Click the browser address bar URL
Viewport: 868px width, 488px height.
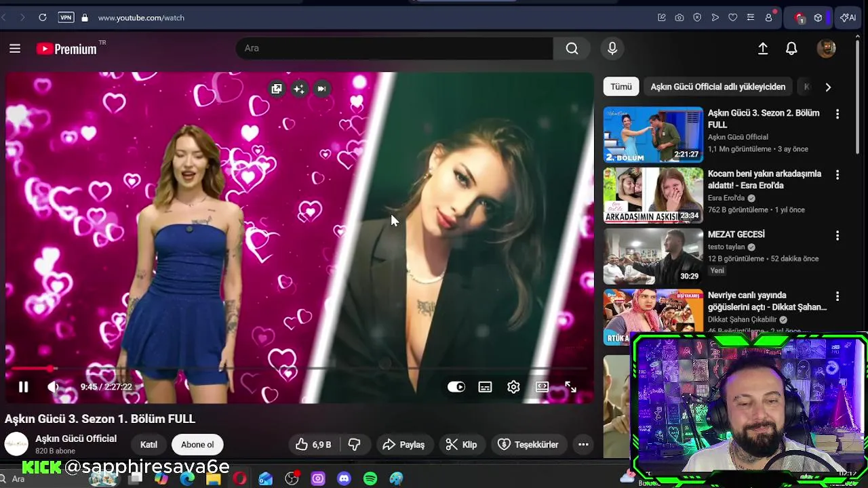[141, 18]
